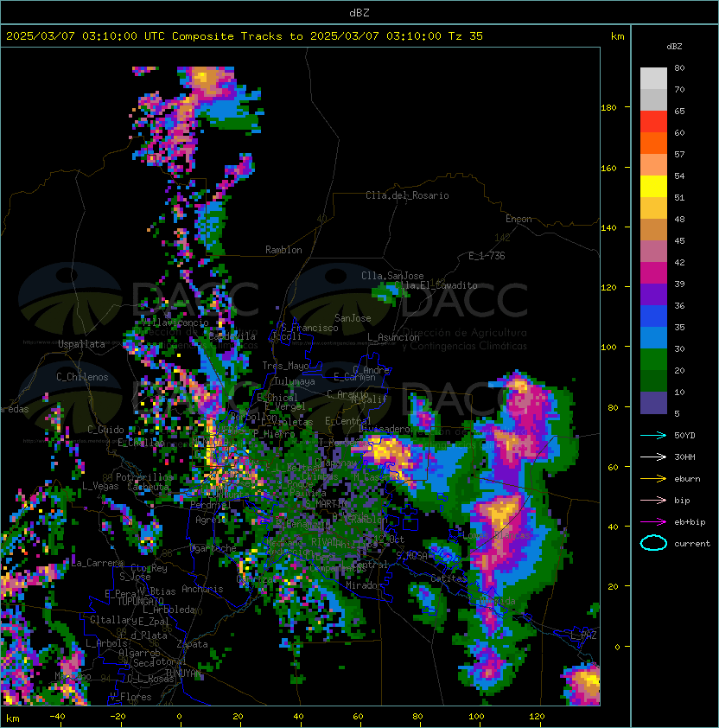Click the '100' km tick on vertical axis
The height and width of the screenshot is (728, 719).
click(x=608, y=347)
